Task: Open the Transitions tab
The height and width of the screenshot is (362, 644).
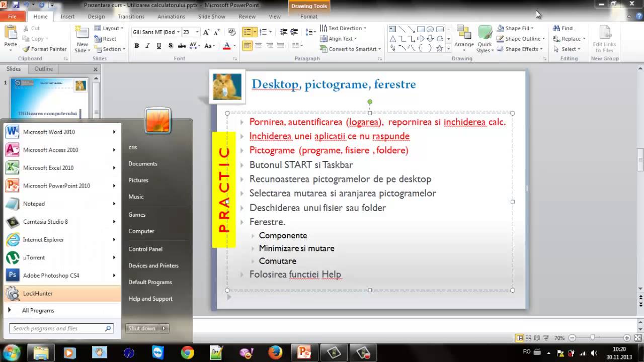Action: (x=131, y=17)
